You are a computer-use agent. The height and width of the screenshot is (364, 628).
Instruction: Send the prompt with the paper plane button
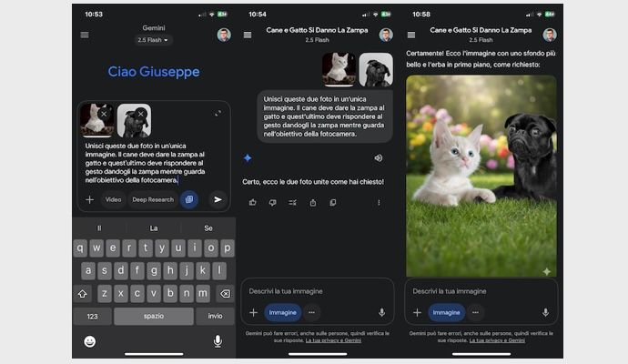pos(217,199)
